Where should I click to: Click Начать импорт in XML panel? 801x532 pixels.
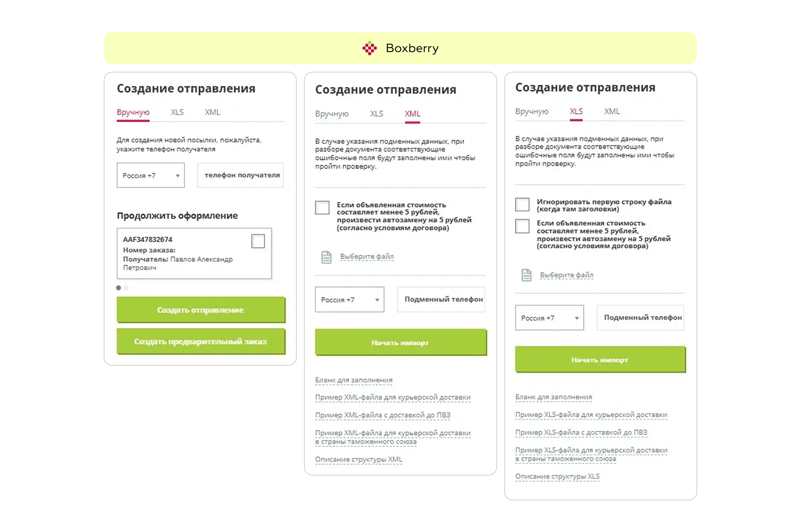pos(401,343)
